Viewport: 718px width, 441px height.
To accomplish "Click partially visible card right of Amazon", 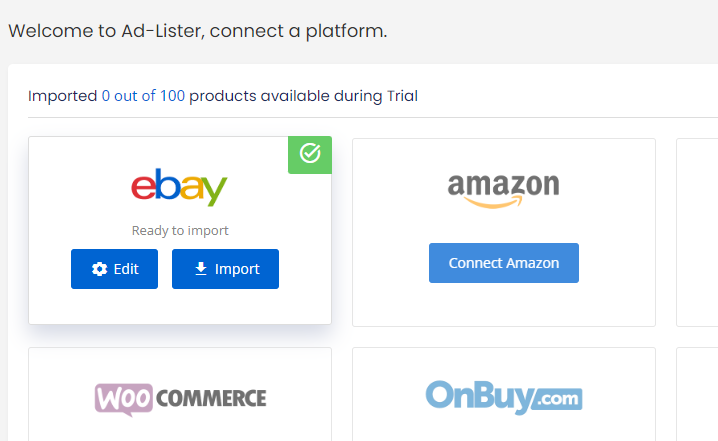I will [x=697, y=232].
